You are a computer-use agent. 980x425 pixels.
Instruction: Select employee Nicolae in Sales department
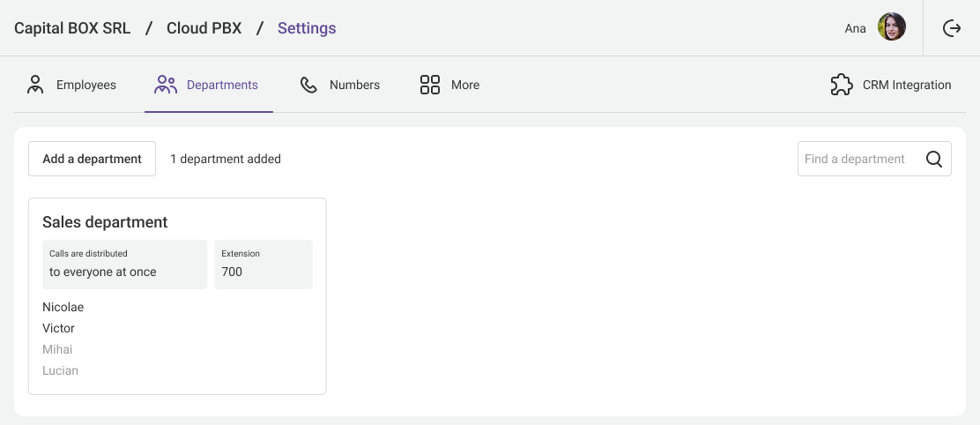63,308
